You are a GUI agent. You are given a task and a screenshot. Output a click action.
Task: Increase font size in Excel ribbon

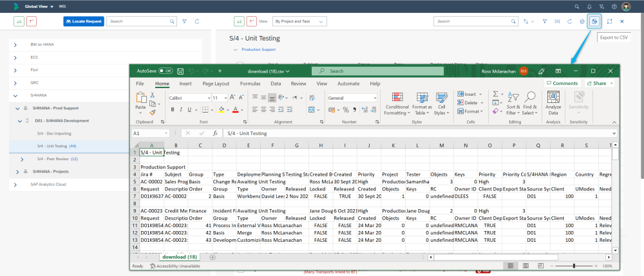233,98
